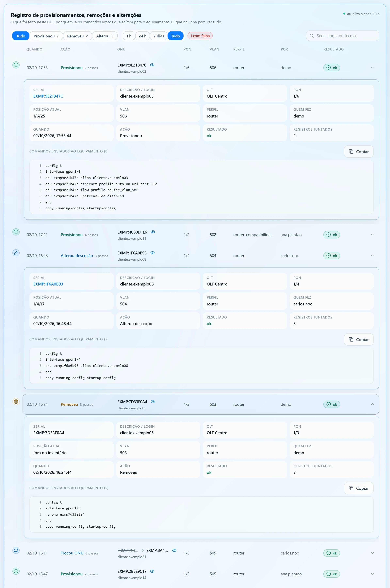This screenshot has width=390, height=588.
Task: Click position value 1/4/17
Action: point(39,304)
